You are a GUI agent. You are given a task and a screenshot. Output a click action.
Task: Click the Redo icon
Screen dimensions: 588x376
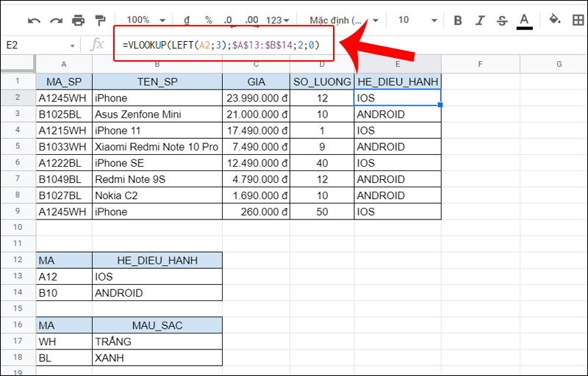tap(56, 20)
